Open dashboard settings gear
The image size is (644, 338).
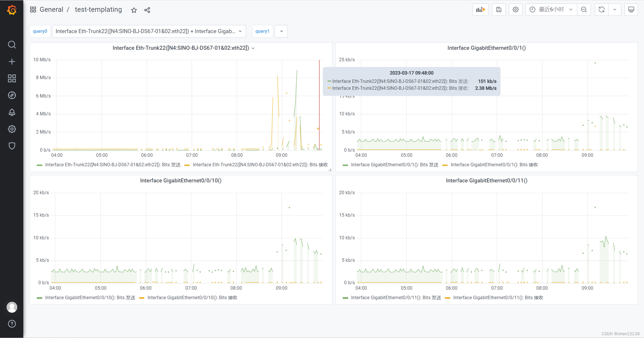point(515,9)
